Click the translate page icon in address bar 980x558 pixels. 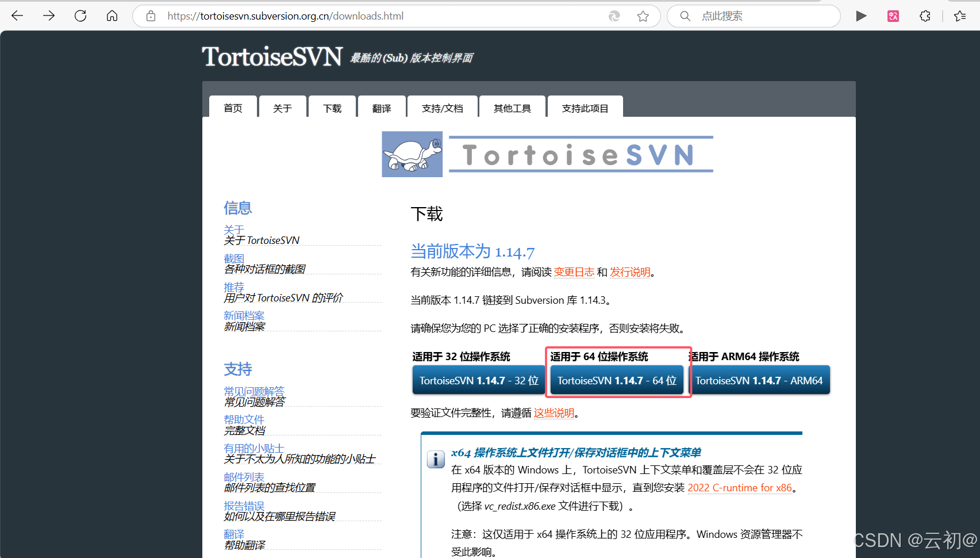[614, 16]
